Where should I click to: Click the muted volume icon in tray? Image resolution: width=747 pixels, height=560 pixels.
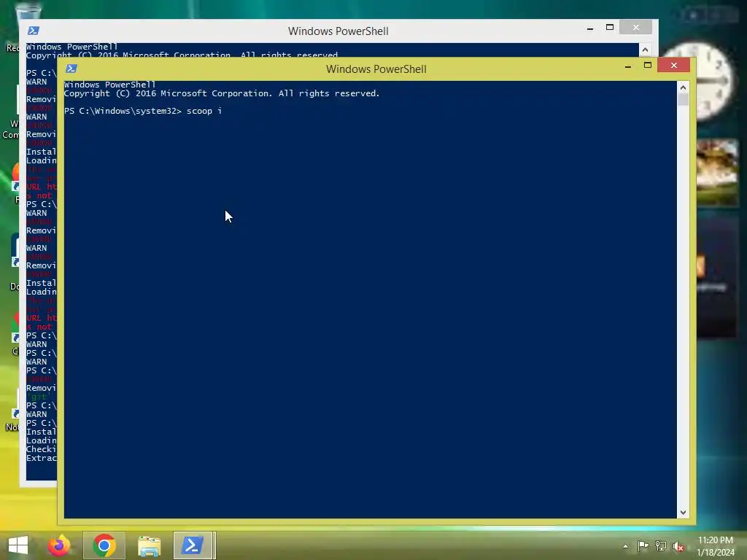678,546
